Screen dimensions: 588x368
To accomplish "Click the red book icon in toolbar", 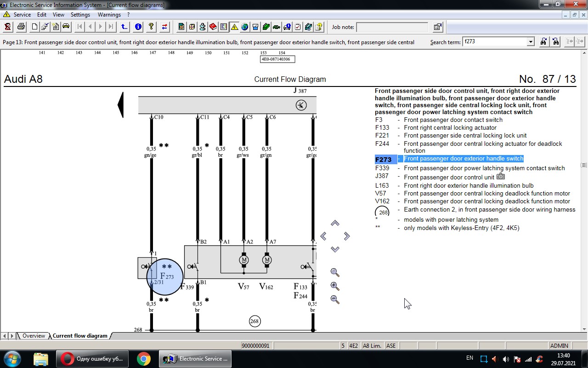I will 213,27.
